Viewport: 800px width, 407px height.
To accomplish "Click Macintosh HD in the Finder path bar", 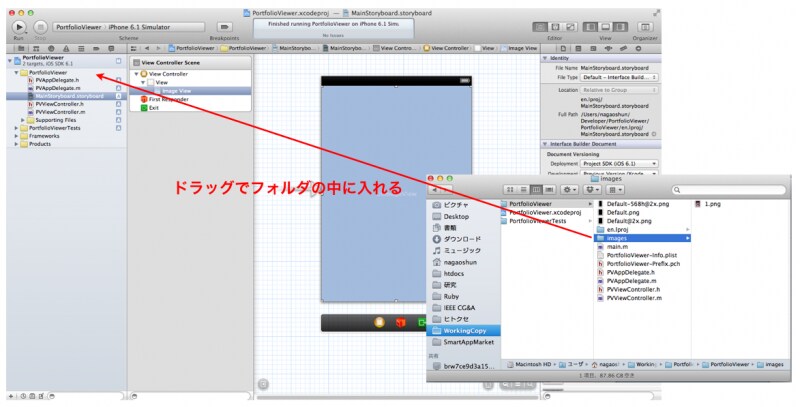I will pyautogui.click(x=529, y=365).
